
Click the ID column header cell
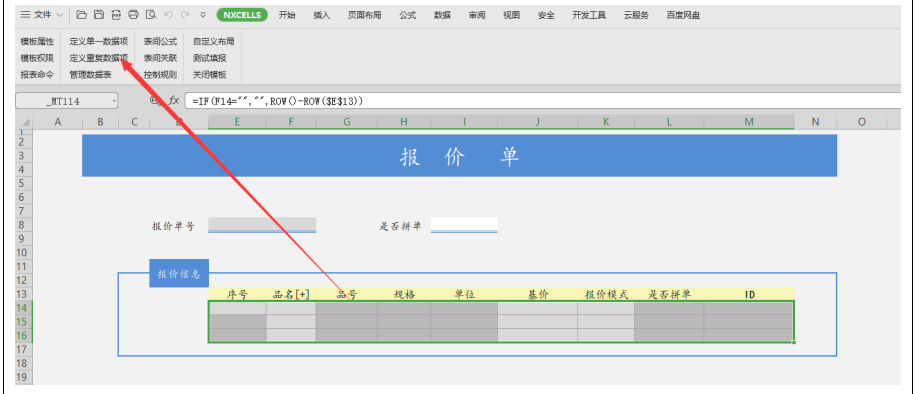coord(750,294)
